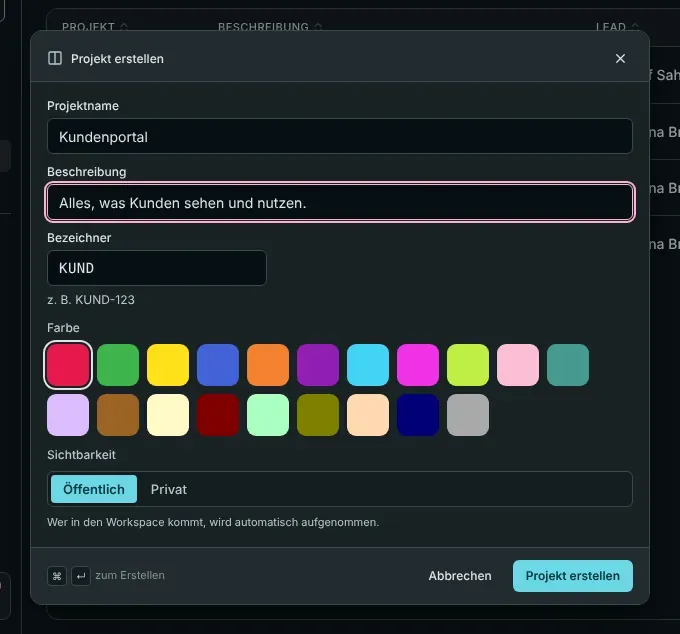
Task: Click the project panel icon beside Projekt erstellen title
Action: pos(55,58)
